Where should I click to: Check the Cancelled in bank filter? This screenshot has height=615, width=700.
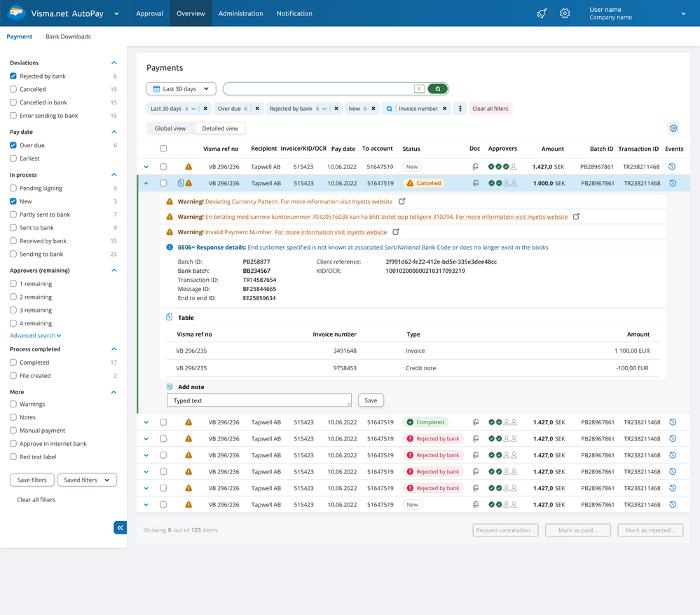click(x=13, y=102)
